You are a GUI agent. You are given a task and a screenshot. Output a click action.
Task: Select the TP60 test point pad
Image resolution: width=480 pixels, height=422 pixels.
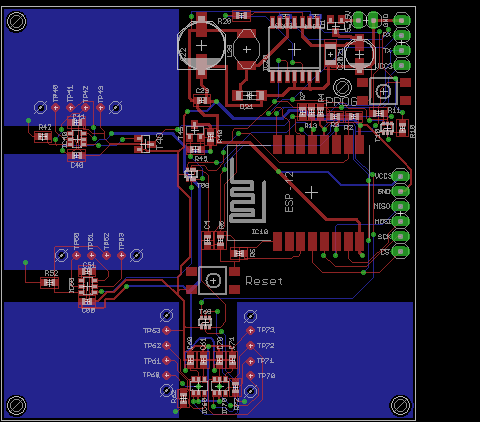[x=166, y=375]
